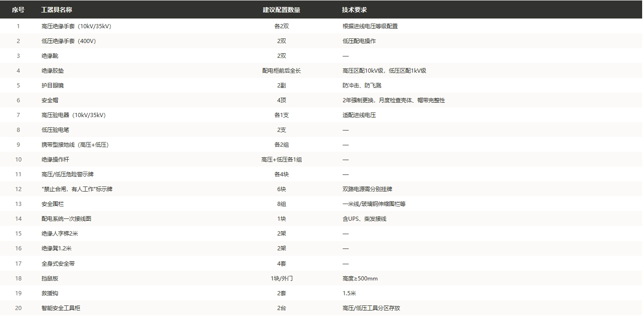This screenshot has height=317, width=644.
Task: Click quantity 2台 for 智能安全工具柜
Action: pyautogui.click(x=282, y=308)
